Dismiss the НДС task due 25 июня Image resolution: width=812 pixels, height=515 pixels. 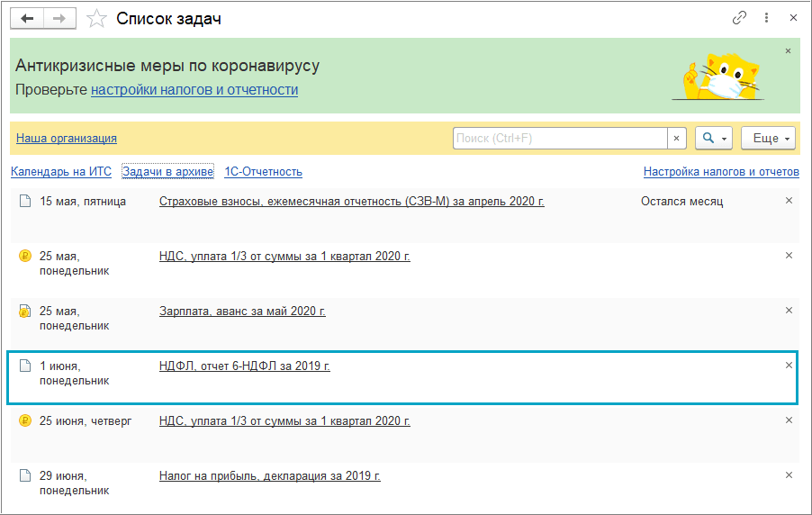click(789, 420)
